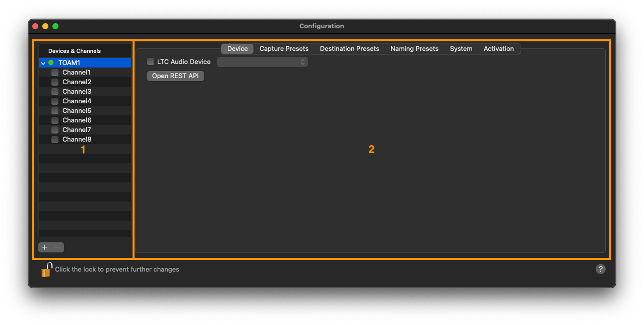Switch to the Device tab
This screenshot has height=325, width=644.
coord(237,49)
